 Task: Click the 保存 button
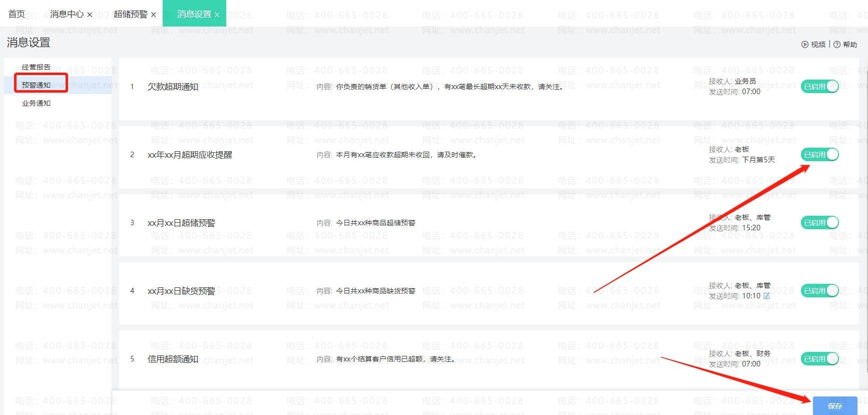click(x=834, y=406)
